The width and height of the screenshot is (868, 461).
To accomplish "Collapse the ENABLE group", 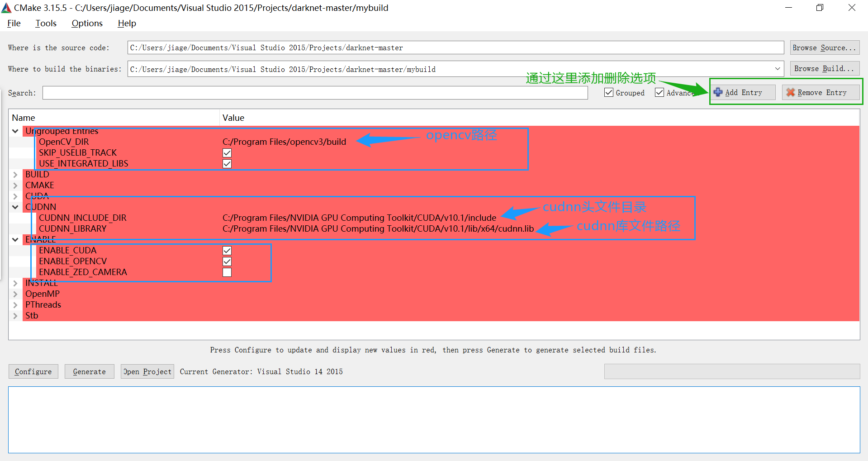I will tap(15, 240).
